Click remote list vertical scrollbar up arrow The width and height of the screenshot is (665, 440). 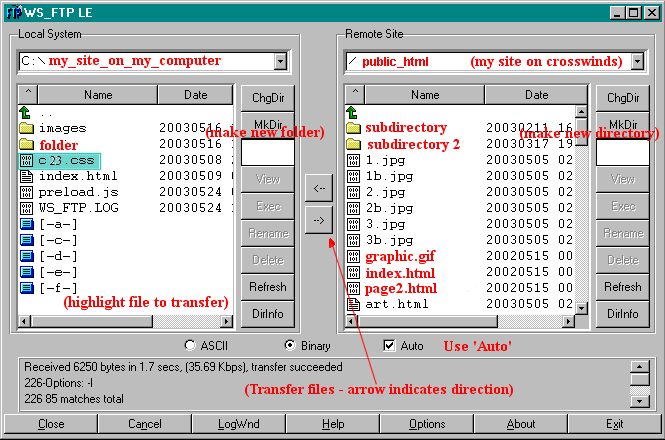(581, 112)
